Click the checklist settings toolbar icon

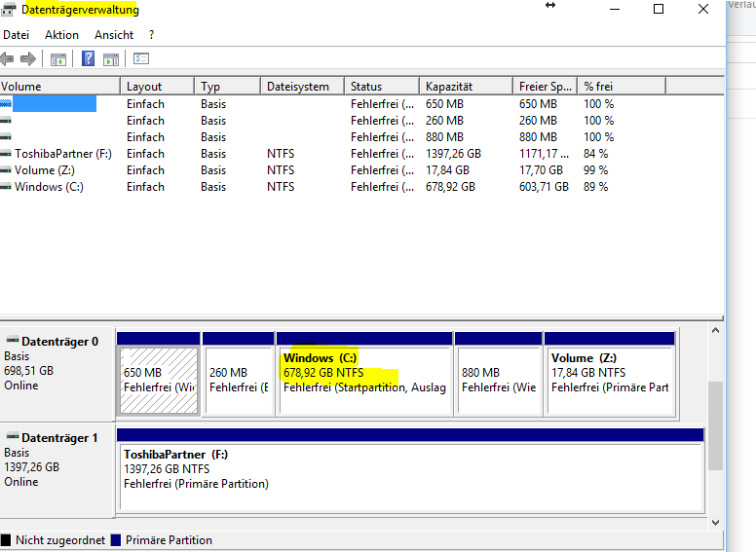(x=141, y=58)
